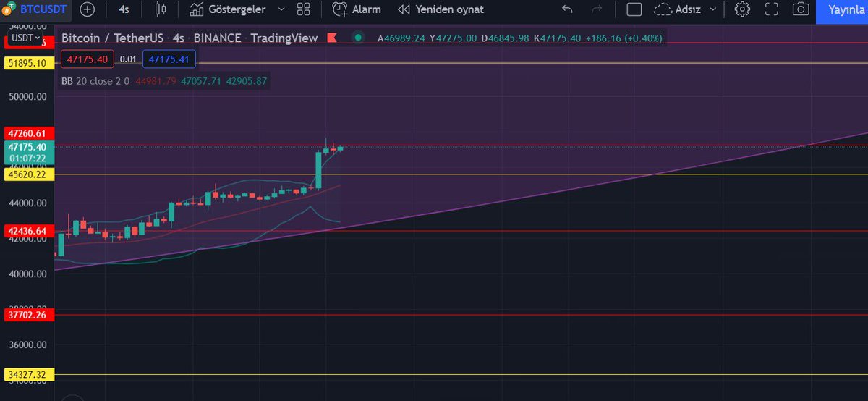Click the 50000.00 price axis label
This screenshot has width=868, height=401.
[27, 97]
